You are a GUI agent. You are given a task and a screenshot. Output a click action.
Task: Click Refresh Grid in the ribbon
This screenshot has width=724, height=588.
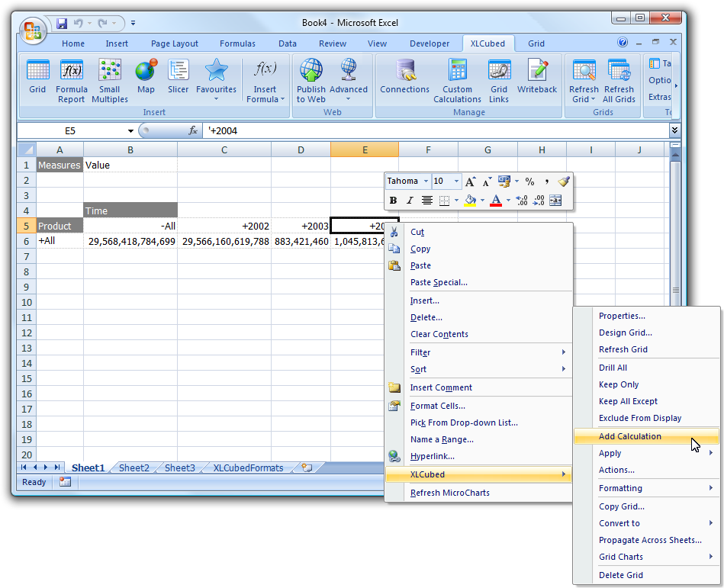[x=584, y=82]
